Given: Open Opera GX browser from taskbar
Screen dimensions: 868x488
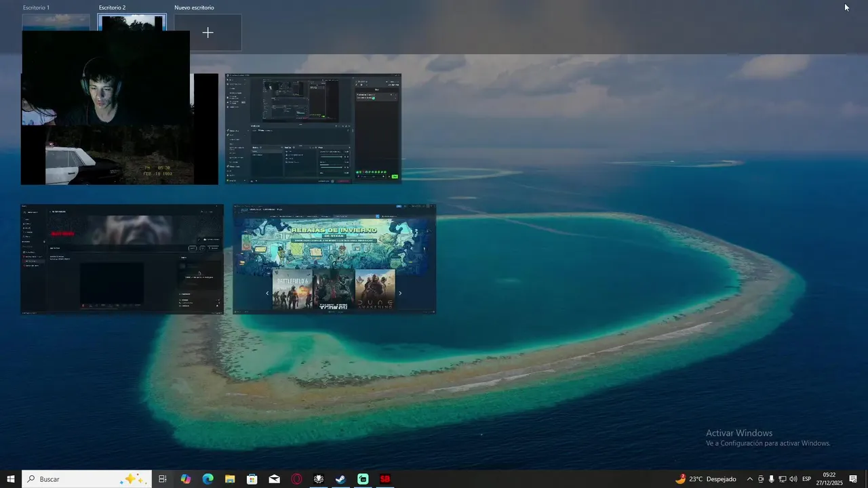Looking at the screenshot, I should (296, 479).
